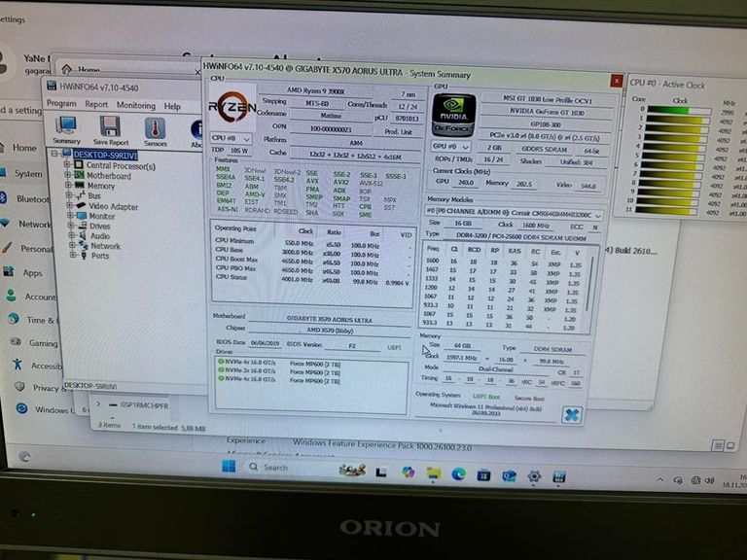Switch to HWiNFO icon on the taskbar
The width and height of the screenshot is (747, 560).
click(559, 476)
